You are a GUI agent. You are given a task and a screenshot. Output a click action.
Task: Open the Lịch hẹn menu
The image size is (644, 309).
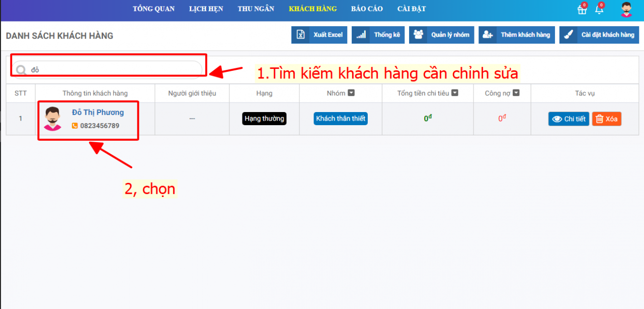[x=206, y=9]
